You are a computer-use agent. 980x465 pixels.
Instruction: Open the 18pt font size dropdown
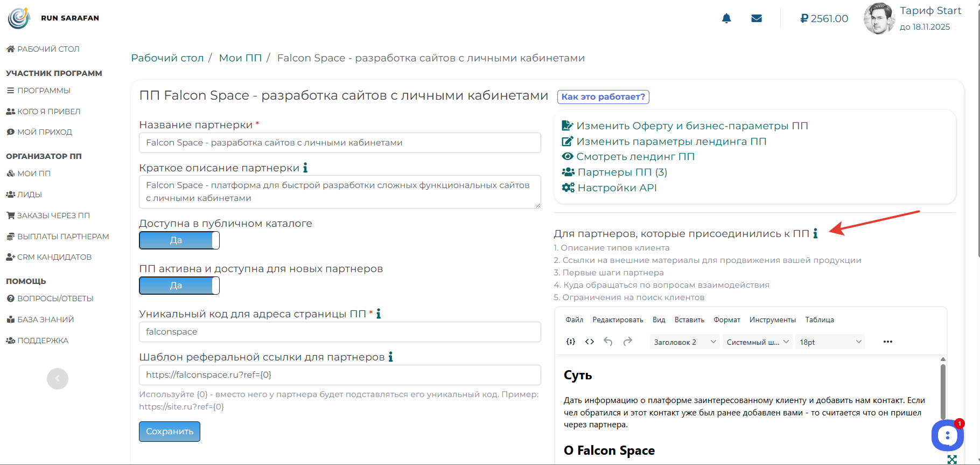pyautogui.click(x=830, y=342)
